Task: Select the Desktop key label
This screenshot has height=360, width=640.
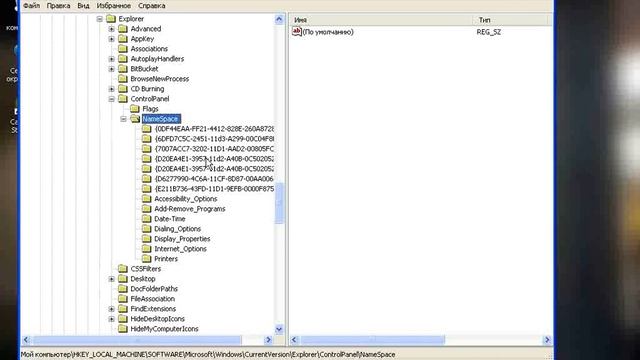Action: (x=143, y=279)
